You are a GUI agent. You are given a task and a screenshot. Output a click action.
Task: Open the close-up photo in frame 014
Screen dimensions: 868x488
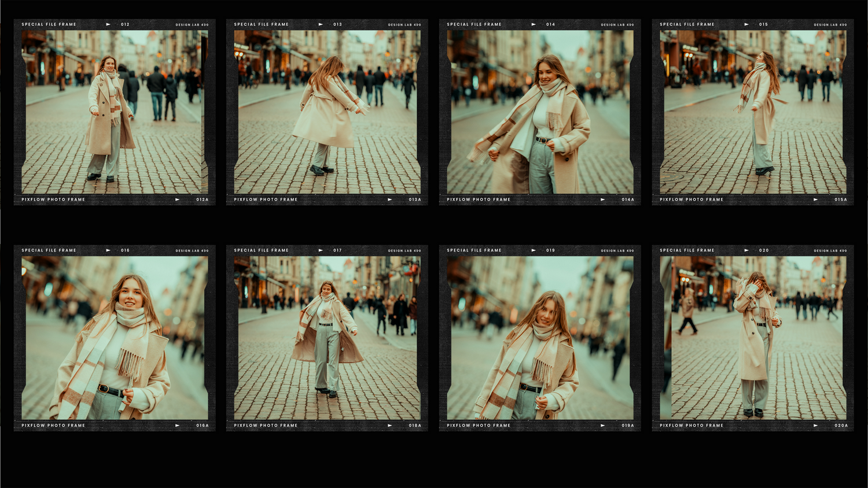click(x=540, y=112)
